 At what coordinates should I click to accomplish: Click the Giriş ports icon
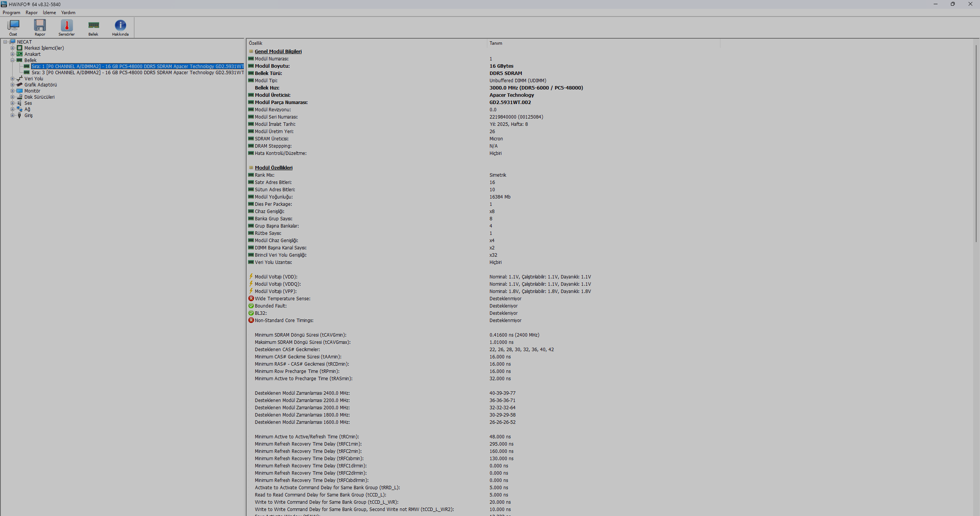(x=20, y=115)
